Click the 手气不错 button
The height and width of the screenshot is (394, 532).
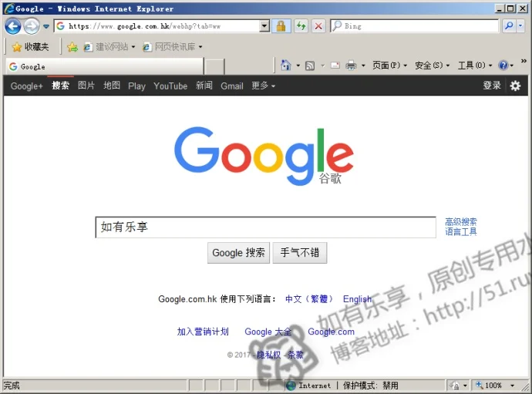tap(300, 252)
